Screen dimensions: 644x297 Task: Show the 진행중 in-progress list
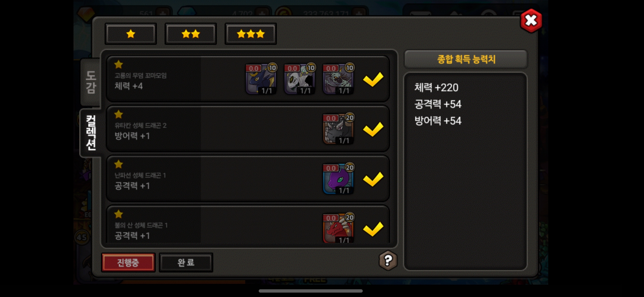128,263
